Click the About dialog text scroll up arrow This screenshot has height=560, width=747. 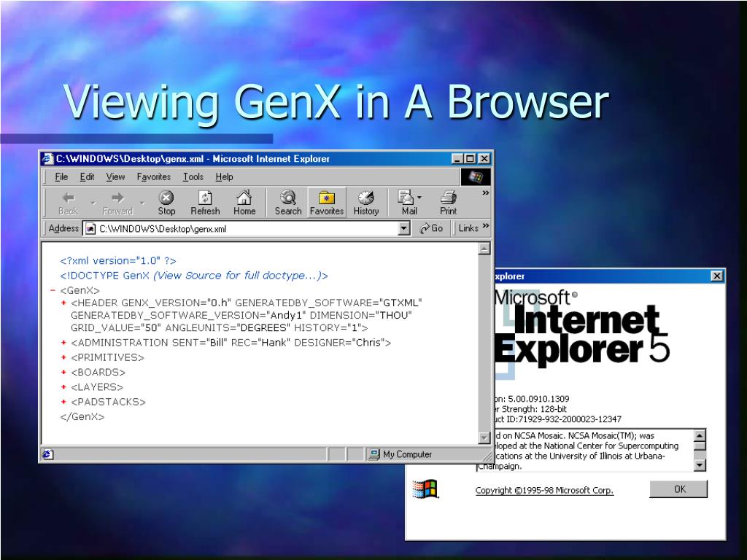[700, 435]
